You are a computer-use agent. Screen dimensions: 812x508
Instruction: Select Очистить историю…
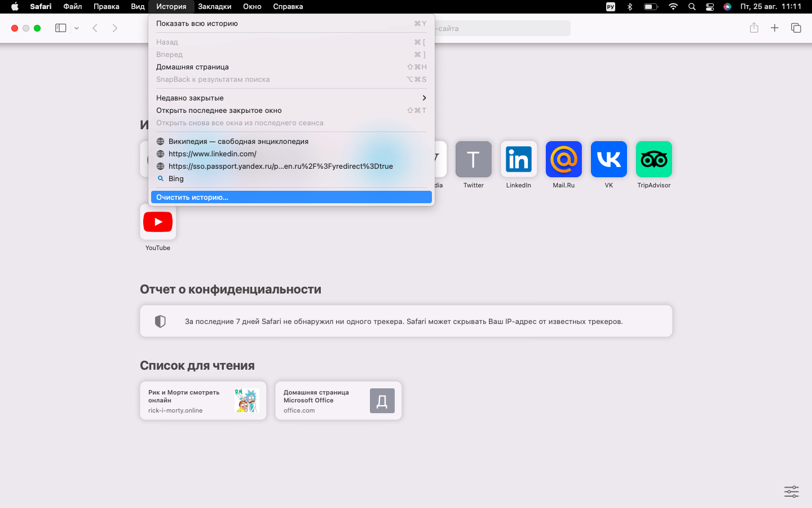click(x=292, y=198)
